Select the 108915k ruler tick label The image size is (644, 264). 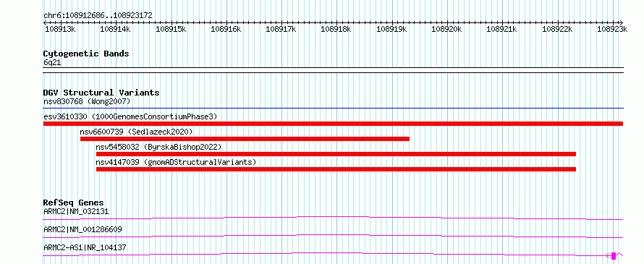[x=171, y=29]
